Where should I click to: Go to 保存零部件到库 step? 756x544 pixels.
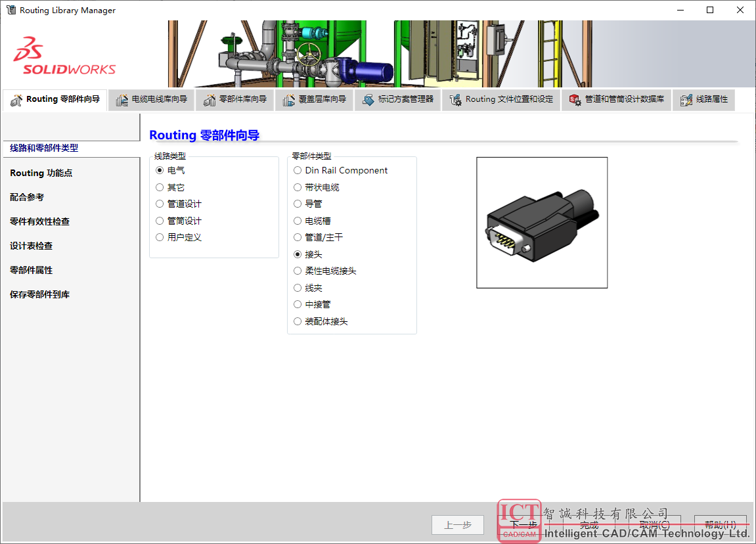click(x=39, y=294)
